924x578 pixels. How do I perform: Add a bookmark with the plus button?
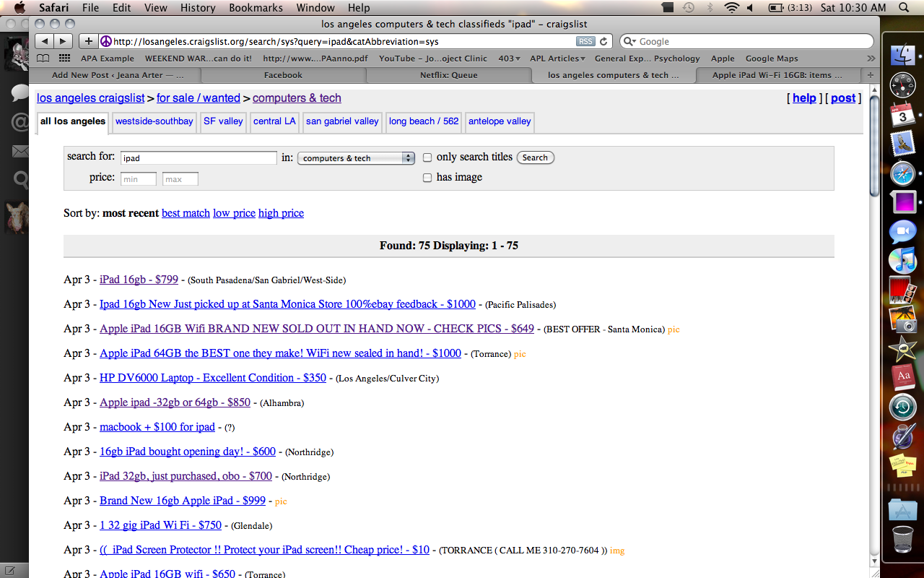88,41
